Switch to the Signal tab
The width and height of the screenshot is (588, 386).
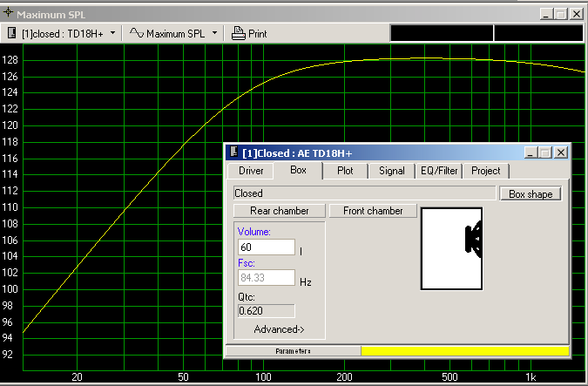coord(391,171)
